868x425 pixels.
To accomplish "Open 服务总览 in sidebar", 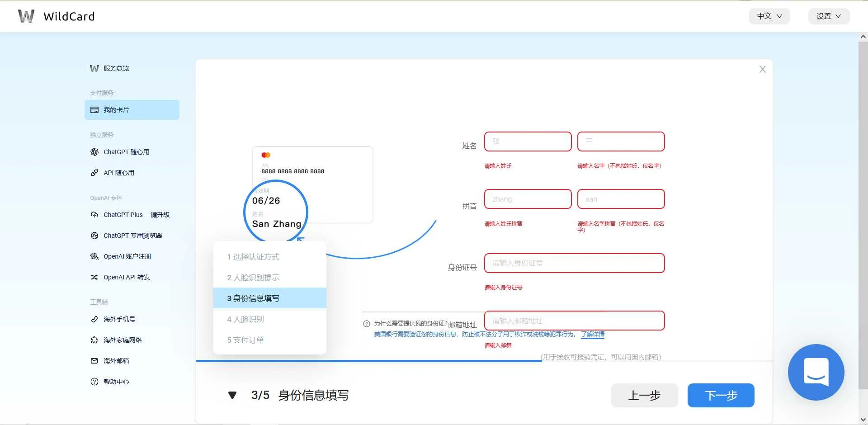I will (116, 68).
